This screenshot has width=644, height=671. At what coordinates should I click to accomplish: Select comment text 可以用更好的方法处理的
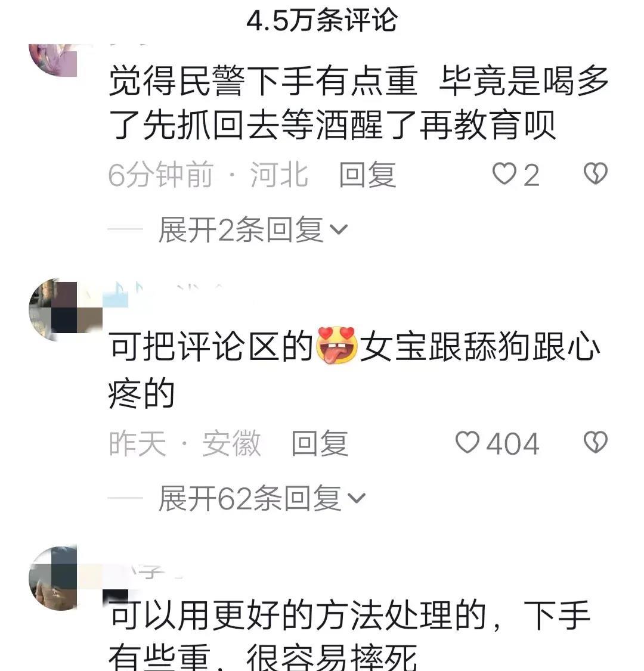[298, 615]
